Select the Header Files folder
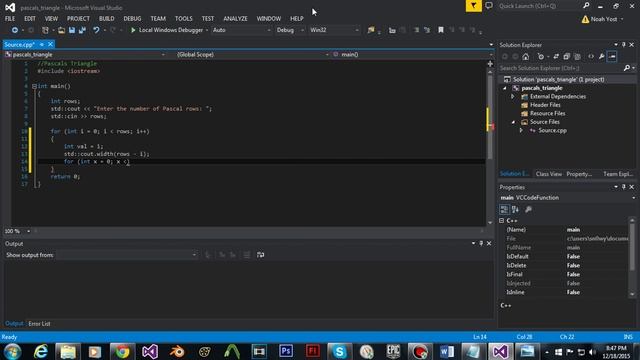The image size is (640, 360). (x=545, y=105)
